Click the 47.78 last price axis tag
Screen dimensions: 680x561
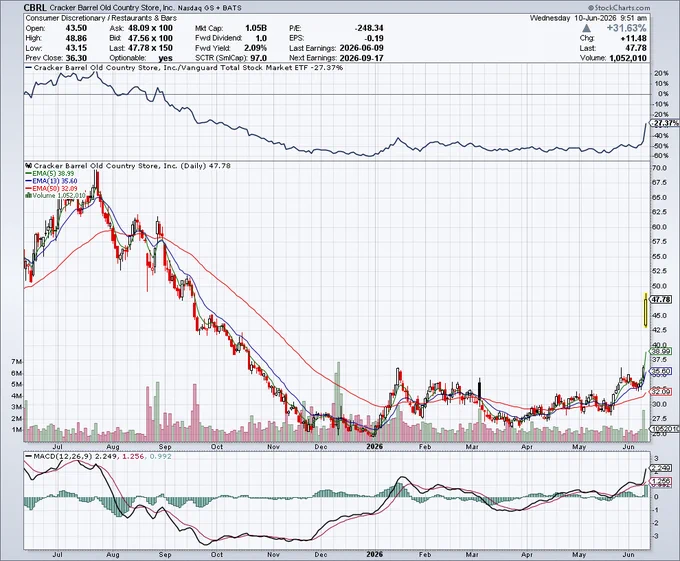(x=661, y=299)
